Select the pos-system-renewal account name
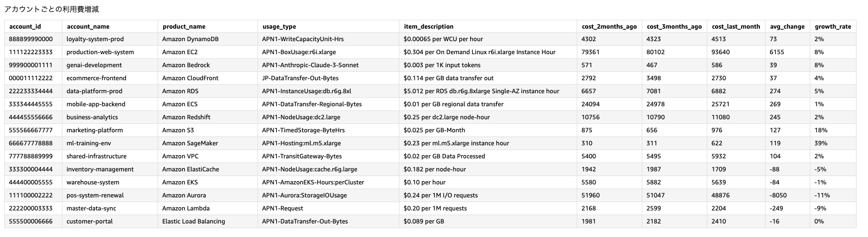868x237 pixels. (95, 195)
